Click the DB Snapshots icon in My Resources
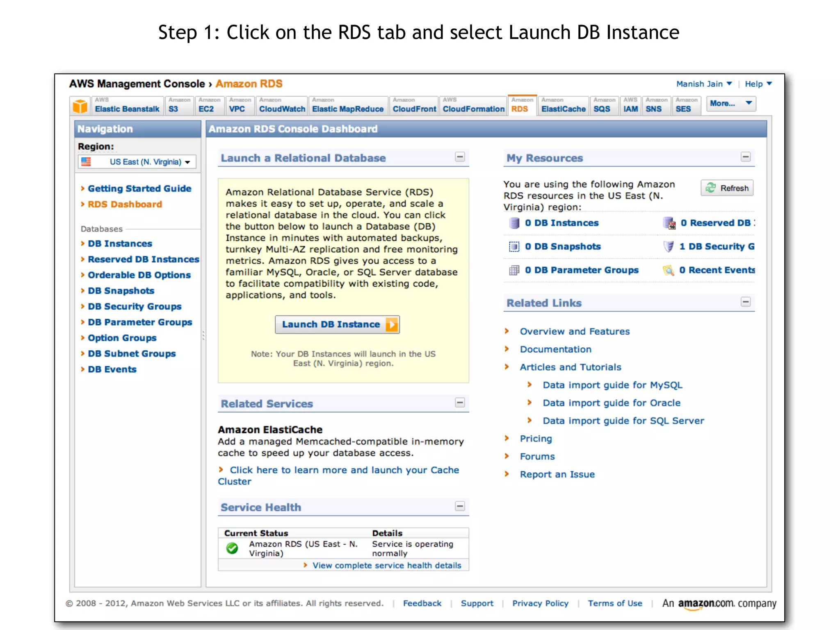The width and height of the screenshot is (840, 630). [x=514, y=247]
